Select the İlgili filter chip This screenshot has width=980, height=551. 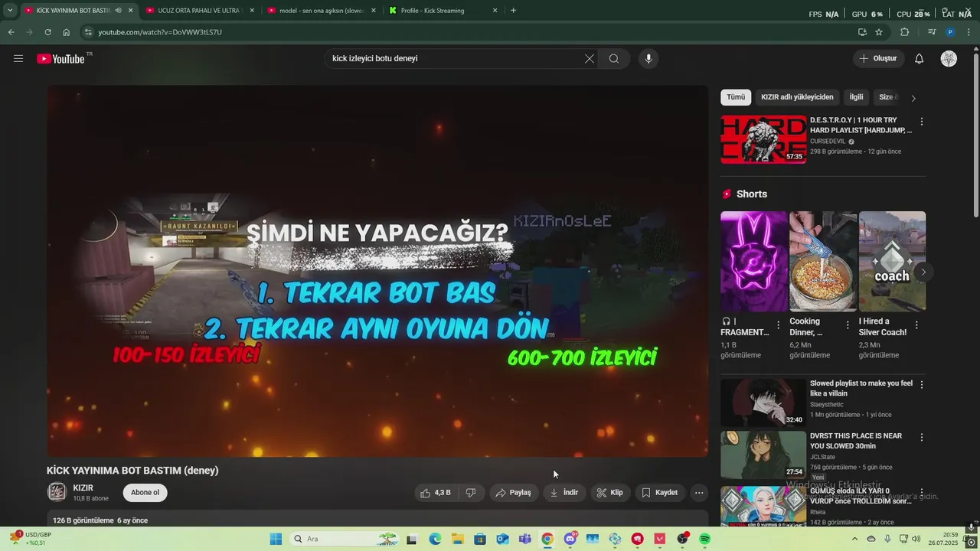coord(856,97)
